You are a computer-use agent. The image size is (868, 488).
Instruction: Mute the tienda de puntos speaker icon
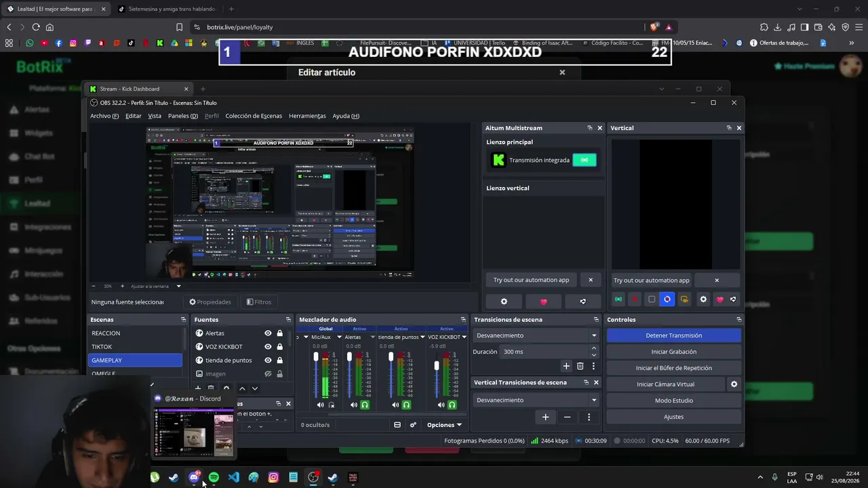coord(395,405)
